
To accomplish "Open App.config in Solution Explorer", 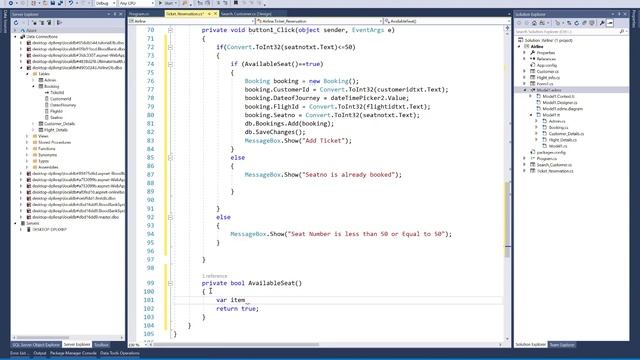I will (x=547, y=65).
